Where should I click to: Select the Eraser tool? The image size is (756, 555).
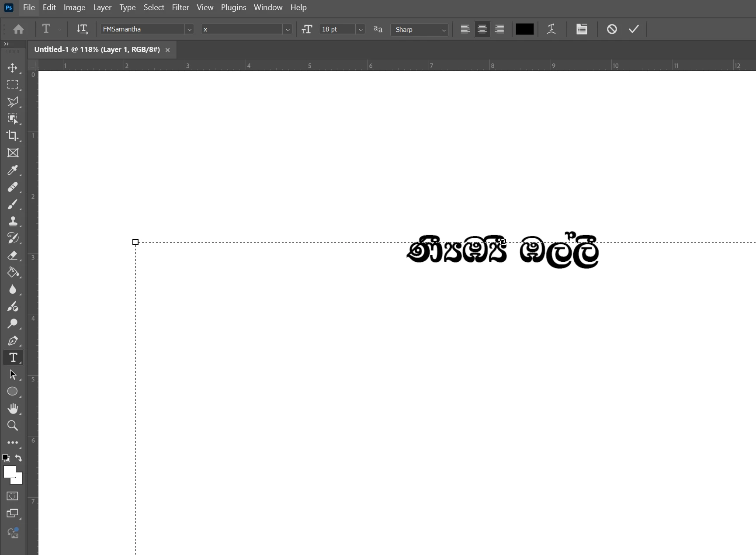(x=13, y=255)
